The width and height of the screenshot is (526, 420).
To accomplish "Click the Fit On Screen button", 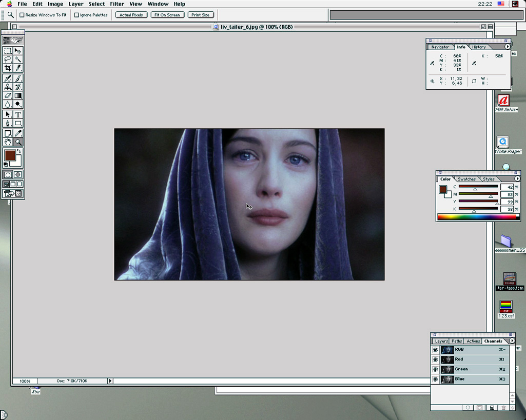I will tap(167, 15).
